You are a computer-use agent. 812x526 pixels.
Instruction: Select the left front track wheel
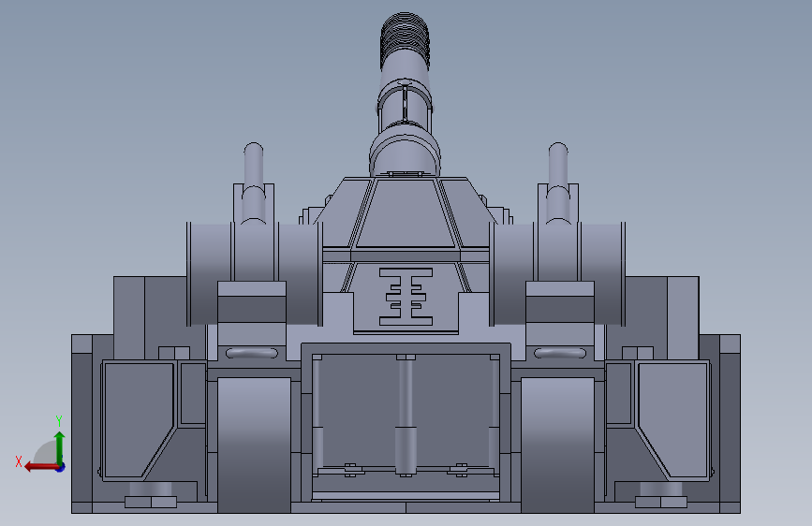click(x=254, y=446)
